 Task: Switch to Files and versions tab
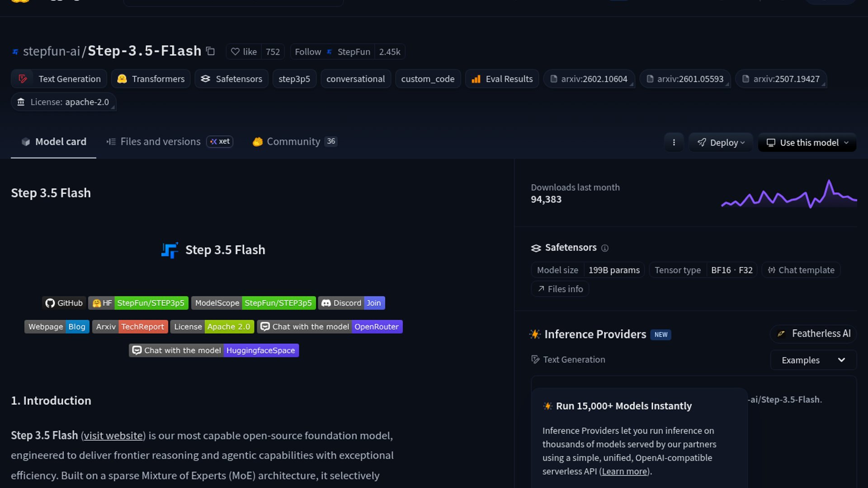pyautogui.click(x=160, y=142)
